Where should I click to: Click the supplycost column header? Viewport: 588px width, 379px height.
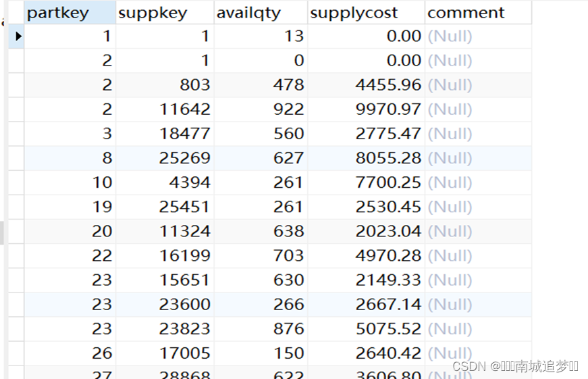pos(366,13)
